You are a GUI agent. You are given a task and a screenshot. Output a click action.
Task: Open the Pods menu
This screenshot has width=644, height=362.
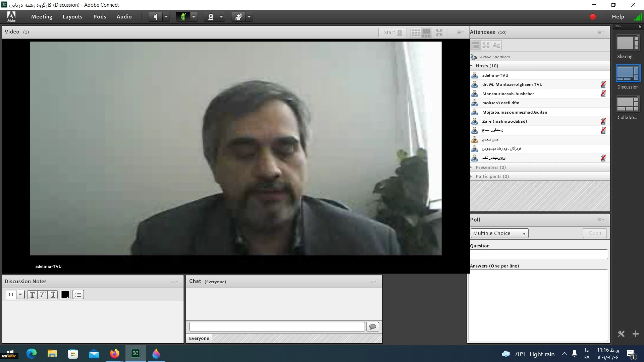(100, 17)
